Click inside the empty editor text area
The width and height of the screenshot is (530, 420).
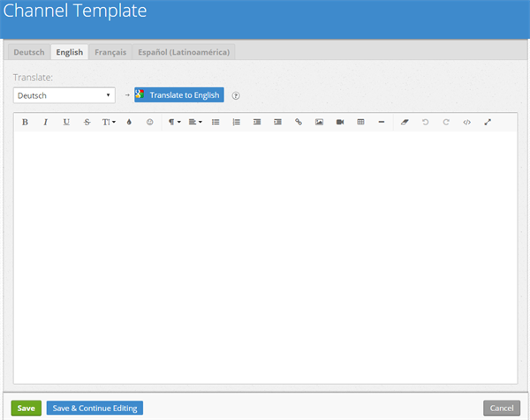[265, 256]
